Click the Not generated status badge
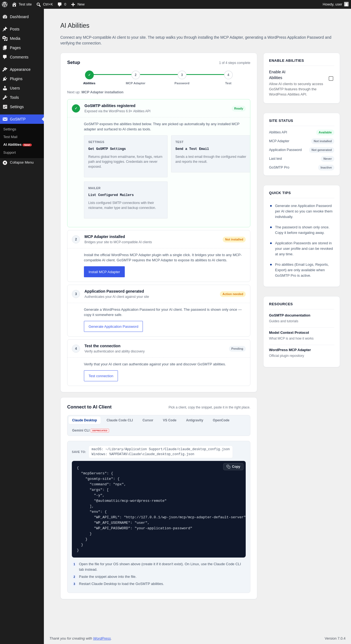Screen dimensions: 351x644 click(x=322, y=150)
